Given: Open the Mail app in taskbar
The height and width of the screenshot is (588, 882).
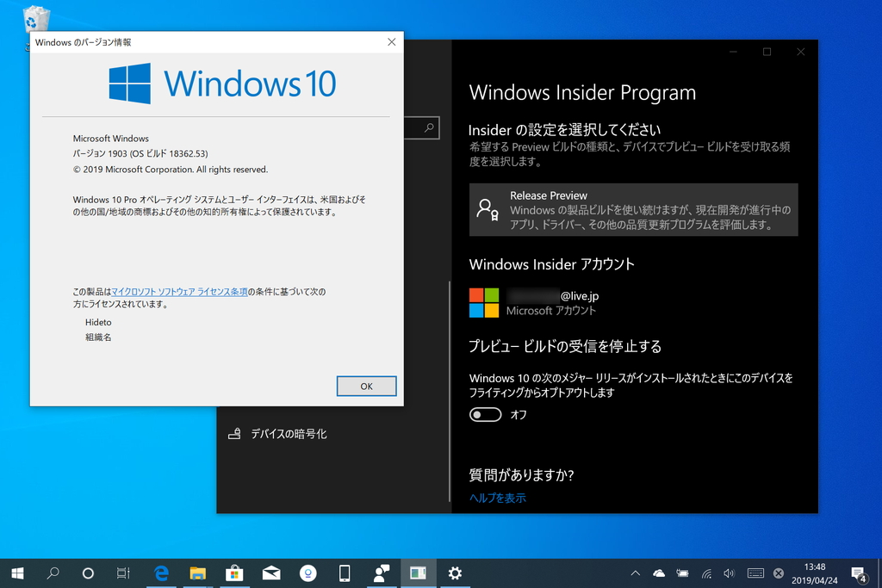Looking at the screenshot, I should (x=271, y=573).
